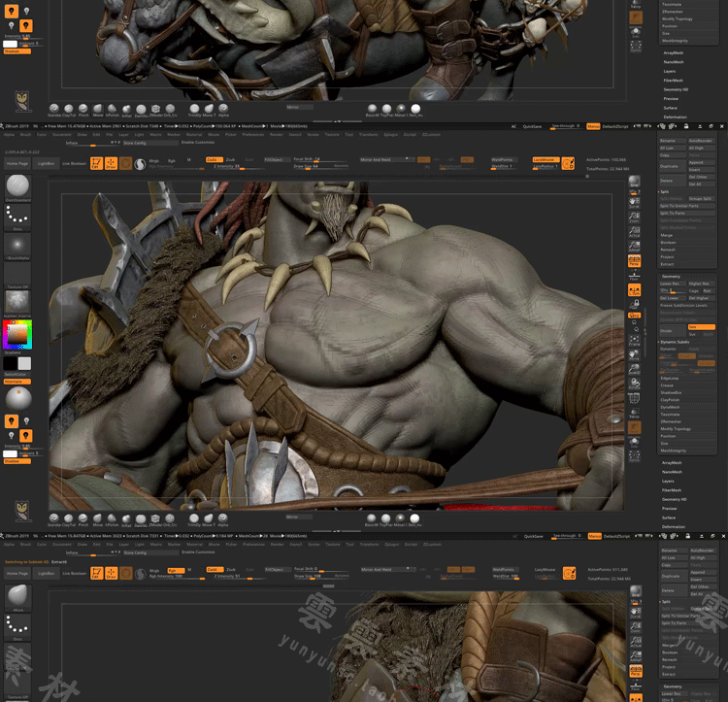Open the Zplugin menu in middle window

coord(390,135)
